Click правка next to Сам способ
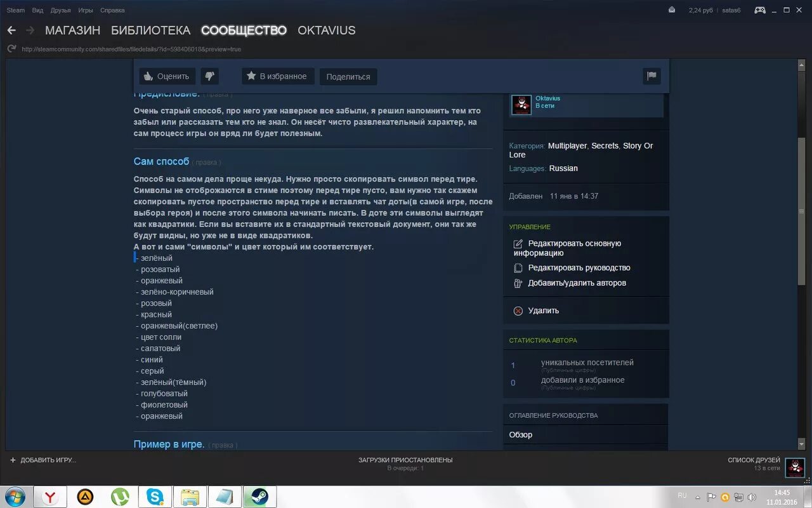 click(207, 163)
